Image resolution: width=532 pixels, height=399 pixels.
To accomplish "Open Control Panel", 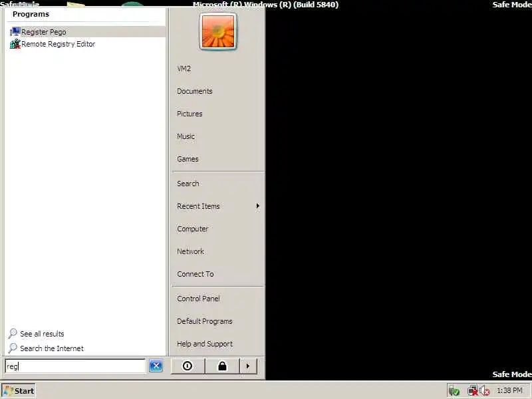I will [x=198, y=299].
